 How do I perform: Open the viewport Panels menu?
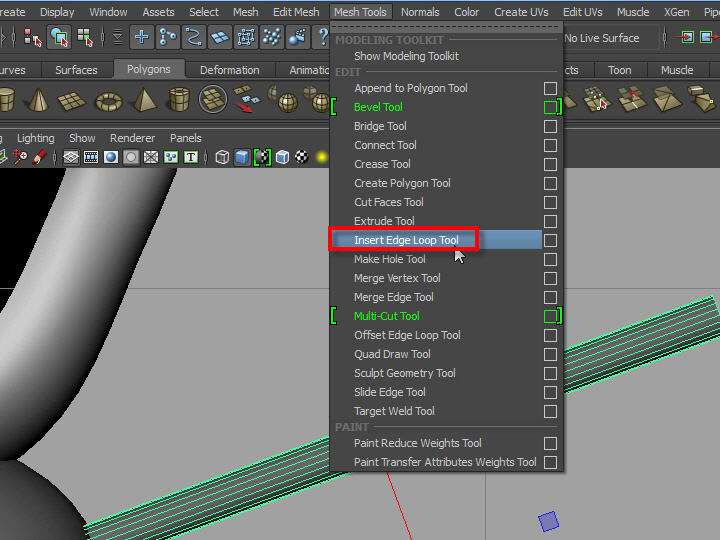pyautogui.click(x=185, y=138)
